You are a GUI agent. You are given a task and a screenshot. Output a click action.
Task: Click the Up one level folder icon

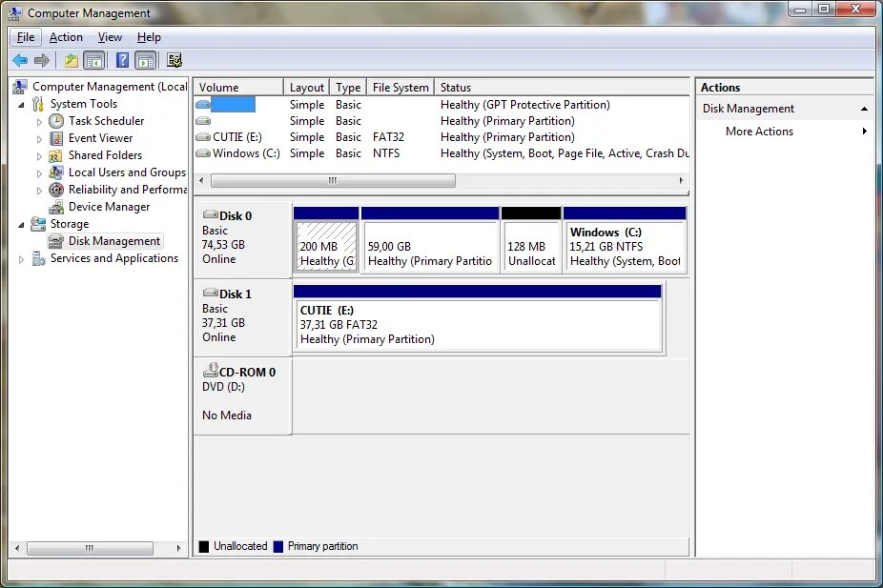pos(71,60)
